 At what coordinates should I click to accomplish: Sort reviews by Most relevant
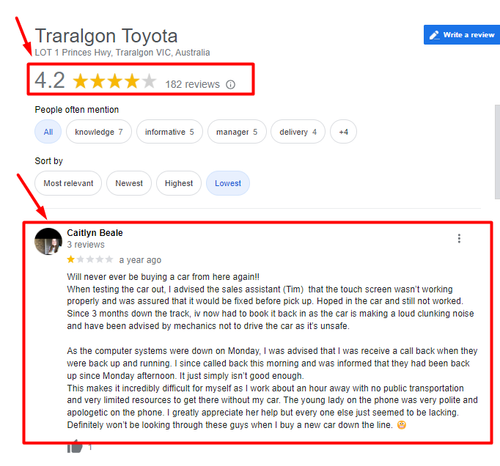tap(68, 183)
